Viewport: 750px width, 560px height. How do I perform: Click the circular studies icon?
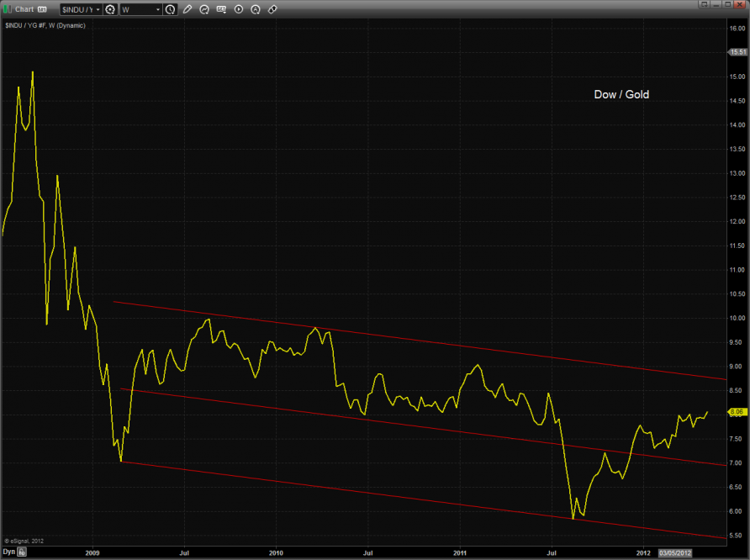[x=204, y=9]
